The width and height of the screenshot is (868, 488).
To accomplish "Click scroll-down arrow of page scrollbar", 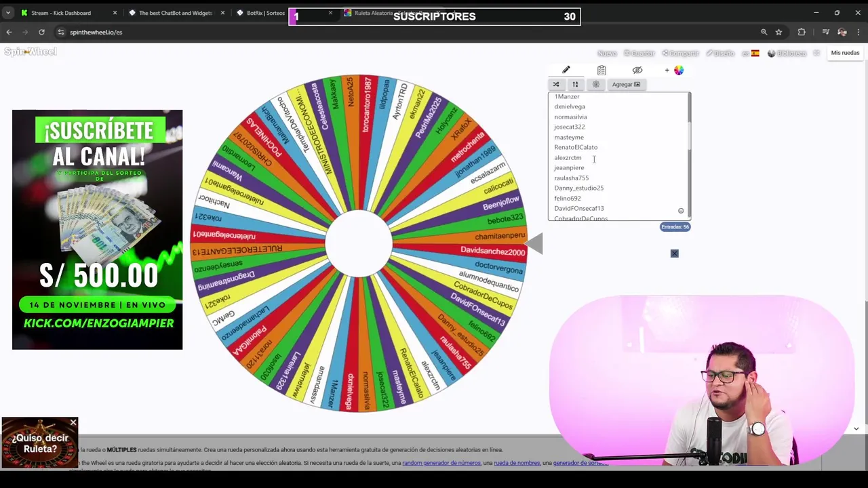I will 856,428.
